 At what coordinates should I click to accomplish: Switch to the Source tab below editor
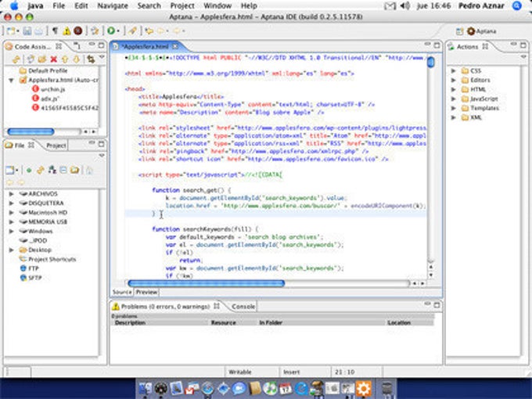pyautogui.click(x=122, y=292)
